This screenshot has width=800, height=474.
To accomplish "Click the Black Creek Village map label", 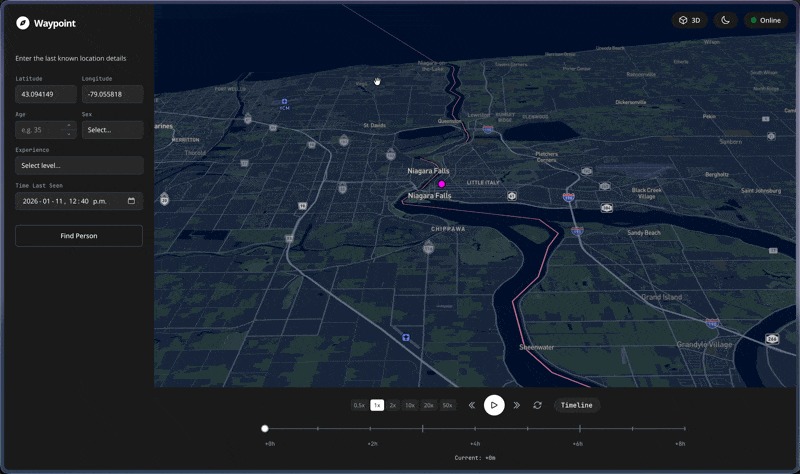I will tap(646, 193).
